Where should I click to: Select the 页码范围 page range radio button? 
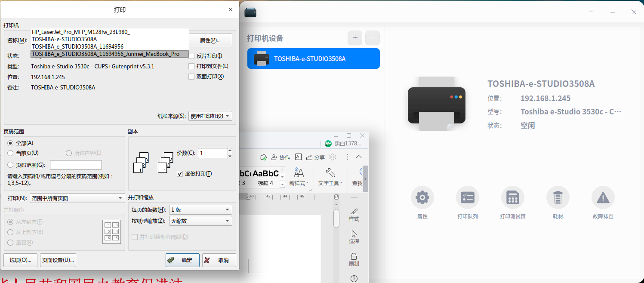pyautogui.click(x=9, y=165)
